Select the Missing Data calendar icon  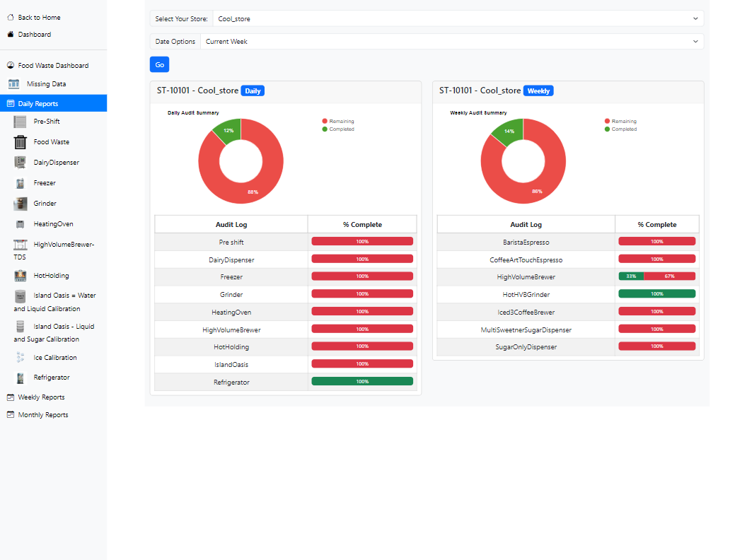point(13,83)
